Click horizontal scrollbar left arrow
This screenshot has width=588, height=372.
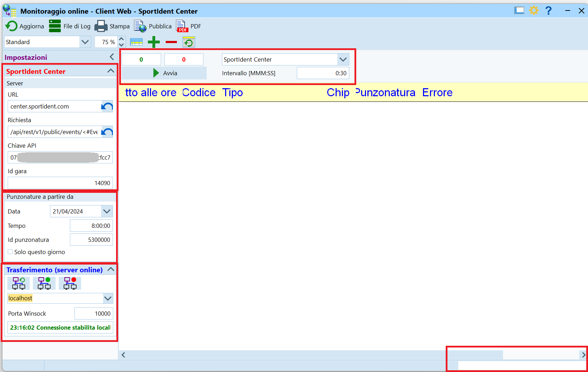tap(123, 355)
